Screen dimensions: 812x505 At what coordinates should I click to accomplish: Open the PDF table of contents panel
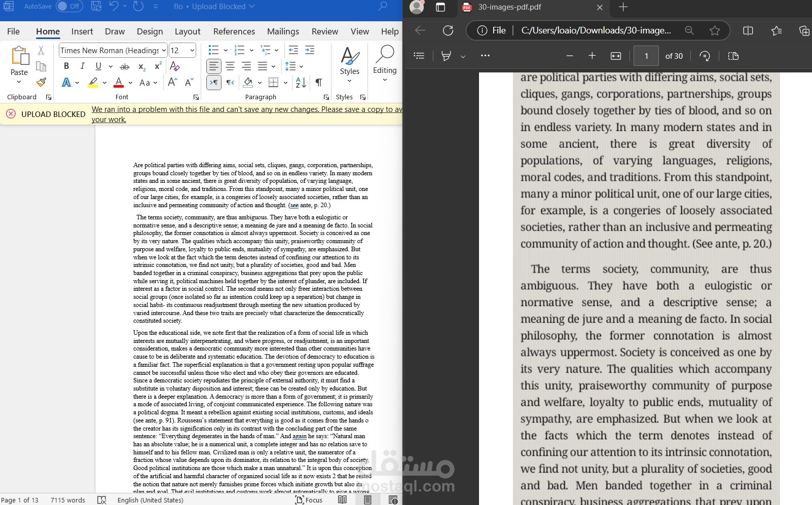coord(419,56)
